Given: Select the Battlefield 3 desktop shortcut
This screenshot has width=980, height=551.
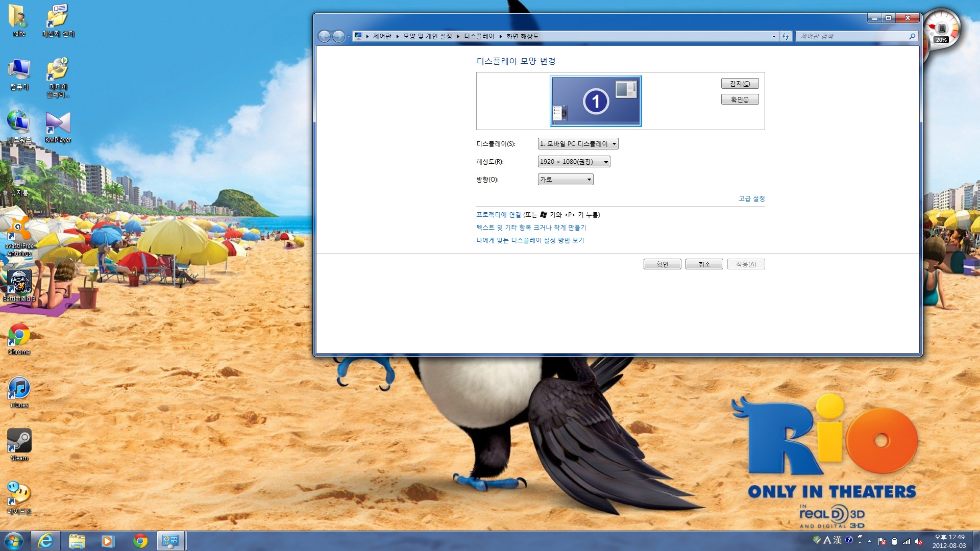Looking at the screenshot, I should coord(19,286).
